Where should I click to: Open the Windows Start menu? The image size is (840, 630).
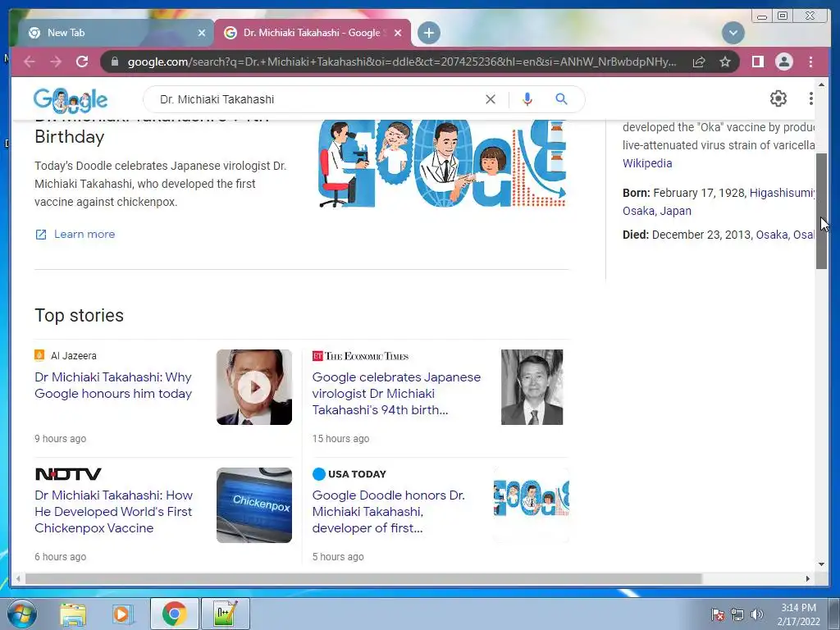tap(22, 614)
